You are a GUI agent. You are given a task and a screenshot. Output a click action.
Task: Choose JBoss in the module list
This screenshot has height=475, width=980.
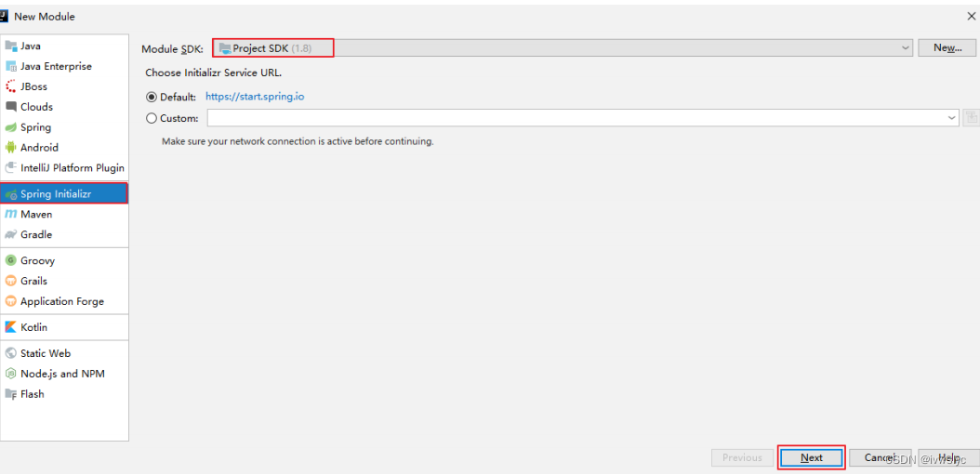point(65,86)
